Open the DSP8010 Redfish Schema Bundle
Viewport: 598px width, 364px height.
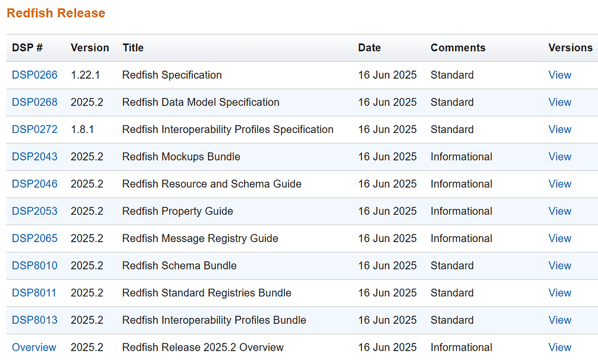click(x=34, y=265)
